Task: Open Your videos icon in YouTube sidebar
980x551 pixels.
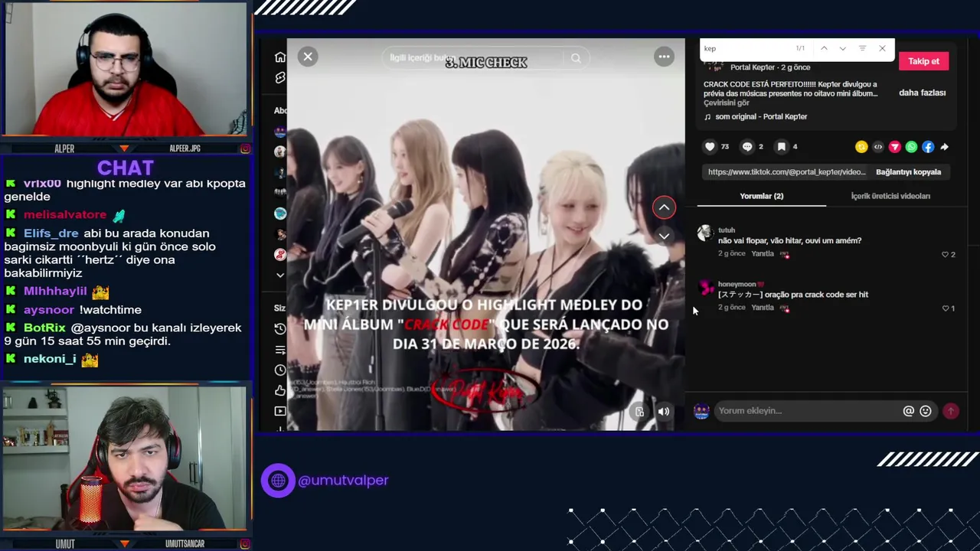Action: pos(280,411)
